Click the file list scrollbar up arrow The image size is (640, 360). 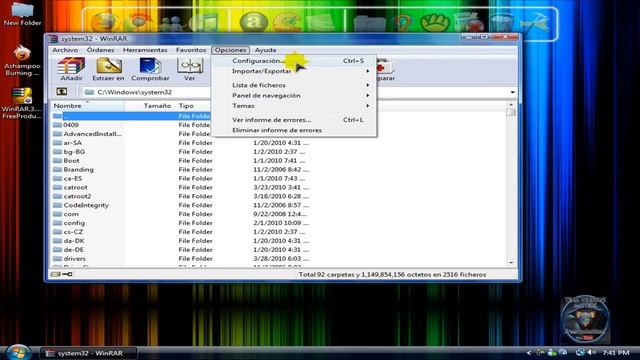pyautogui.click(x=511, y=105)
